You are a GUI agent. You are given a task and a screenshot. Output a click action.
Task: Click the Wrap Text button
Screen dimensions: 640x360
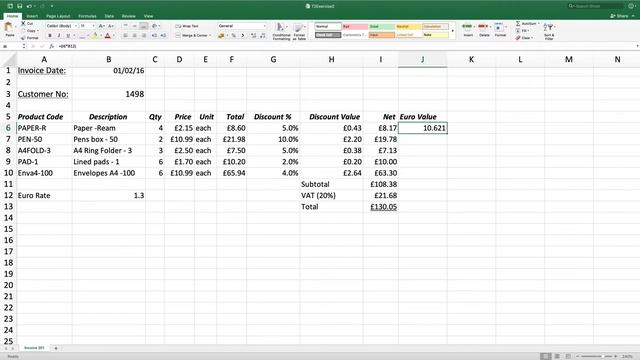tap(187, 26)
